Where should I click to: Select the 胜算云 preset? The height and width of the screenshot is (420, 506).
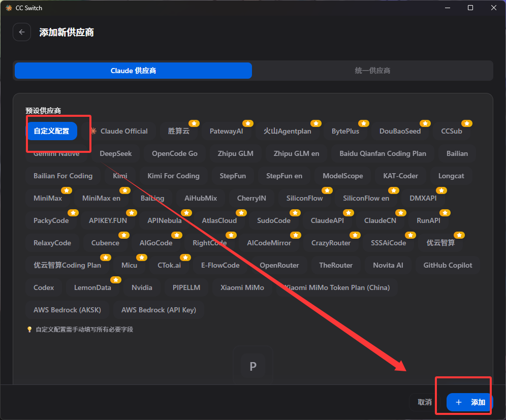(178, 131)
